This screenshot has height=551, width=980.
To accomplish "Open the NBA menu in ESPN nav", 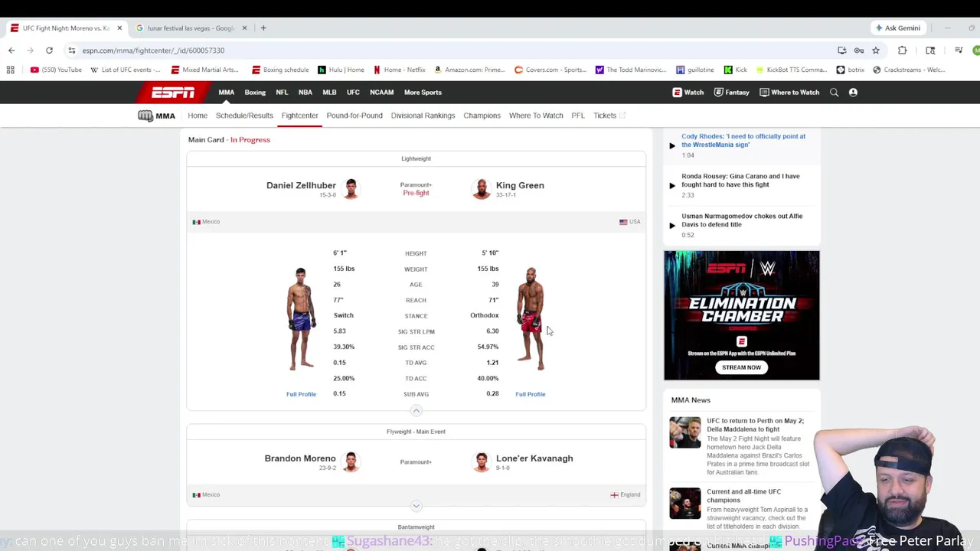I will point(305,93).
